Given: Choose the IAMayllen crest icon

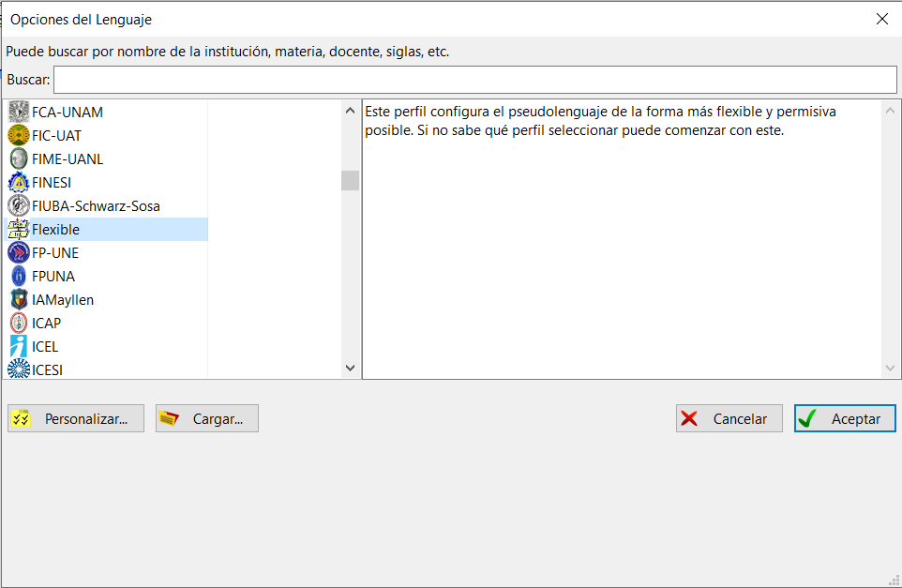Looking at the screenshot, I should tap(19, 300).
